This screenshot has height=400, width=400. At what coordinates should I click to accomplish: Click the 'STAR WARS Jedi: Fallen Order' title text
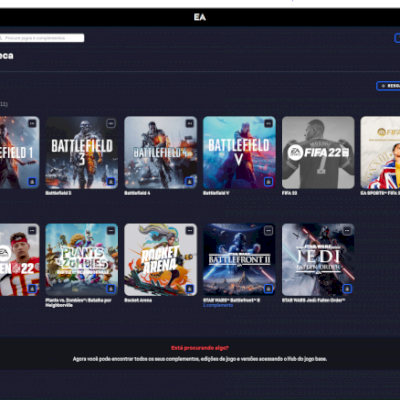tap(314, 300)
